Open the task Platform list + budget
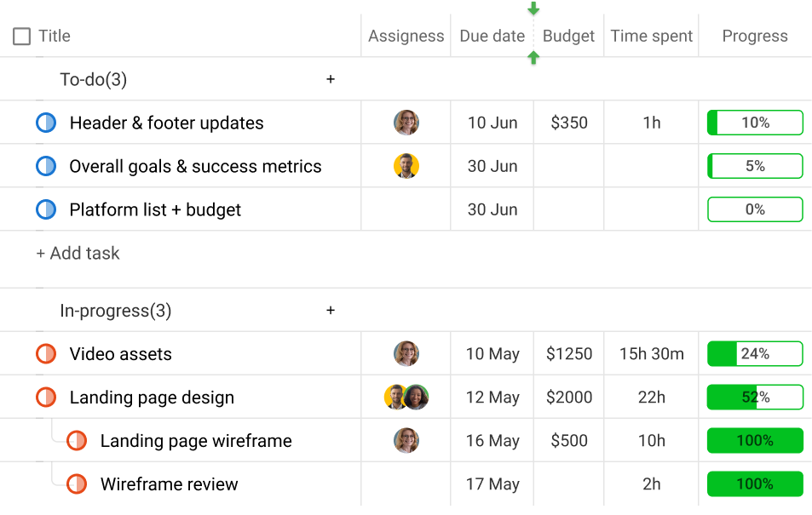This screenshot has height=515, width=812. point(155,209)
